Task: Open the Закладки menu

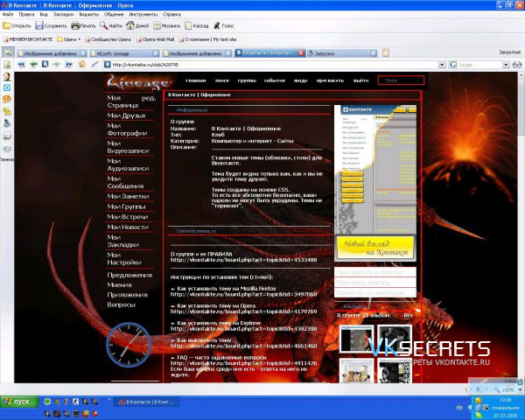Action: tap(63, 14)
